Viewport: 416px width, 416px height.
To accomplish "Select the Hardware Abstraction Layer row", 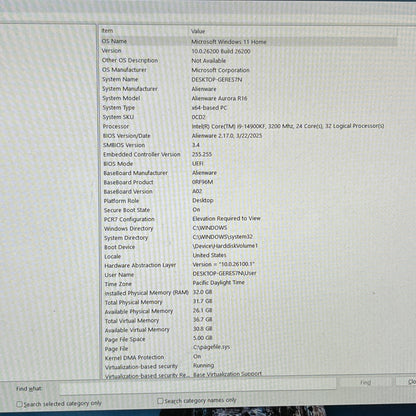I will point(248,265).
